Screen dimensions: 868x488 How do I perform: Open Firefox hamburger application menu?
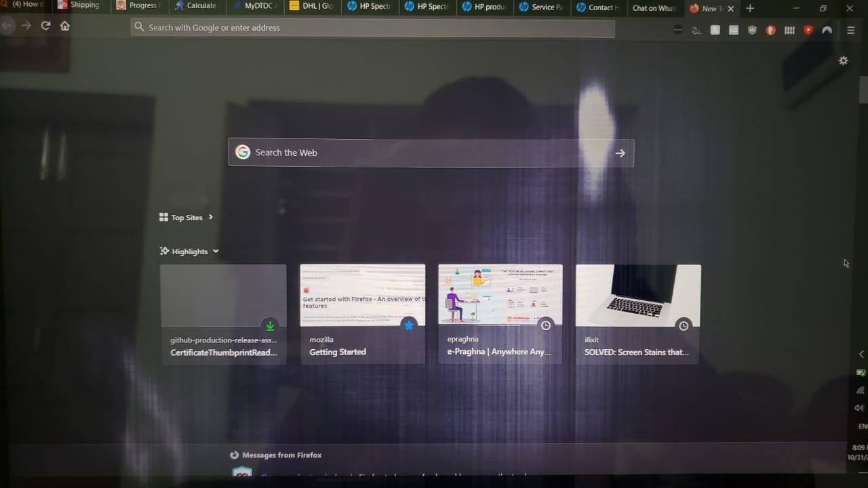click(x=850, y=30)
